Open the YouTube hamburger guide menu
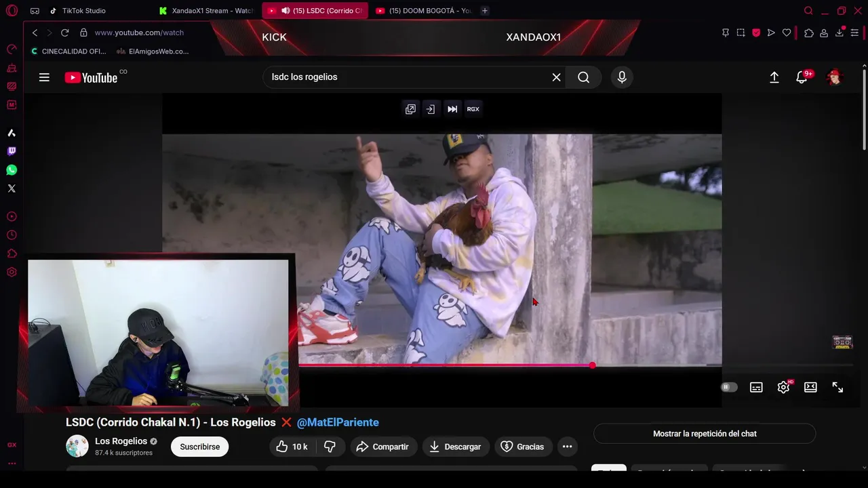This screenshot has height=488, width=868. (x=44, y=77)
